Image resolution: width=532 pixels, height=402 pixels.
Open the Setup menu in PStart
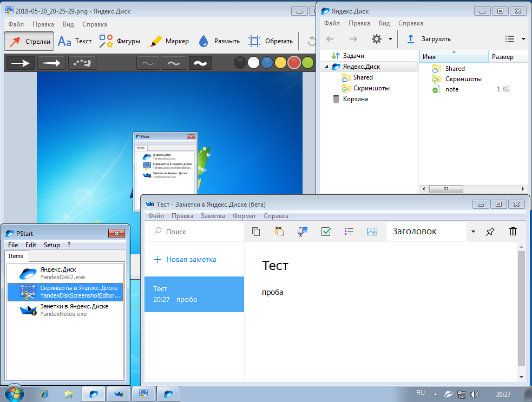(51, 245)
